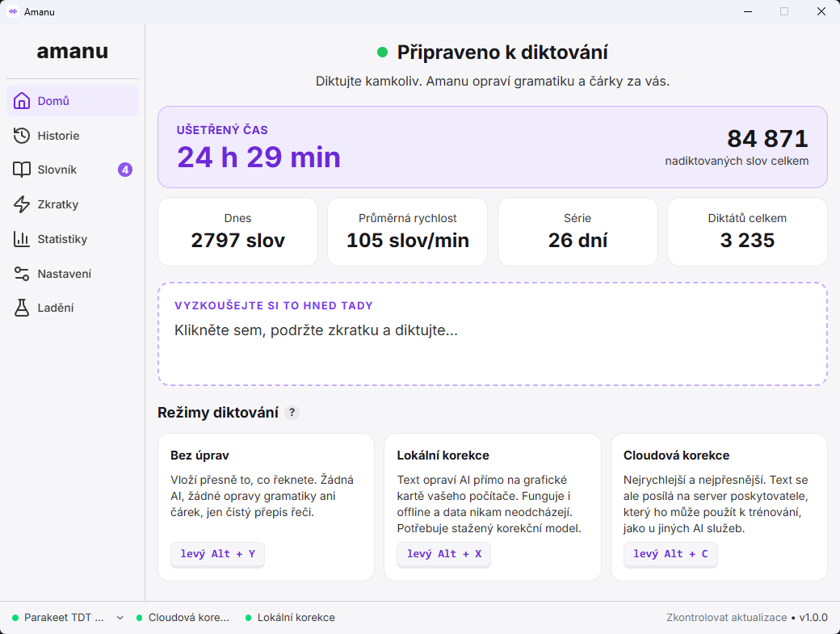Select the Bez úprav mode card
The height and width of the screenshot is (634, 840).
coord(266,507)
